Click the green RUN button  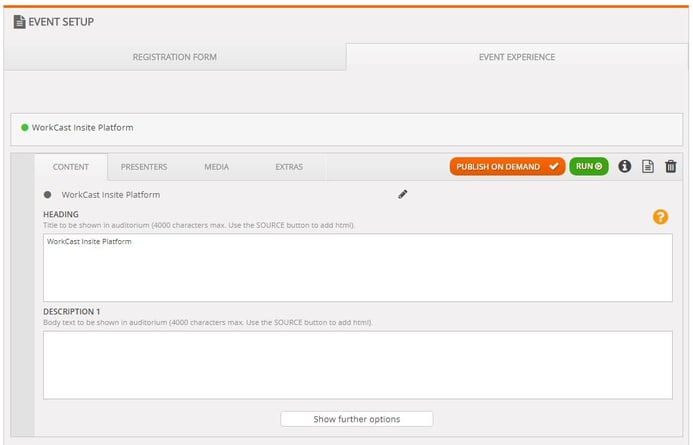[589, 167]
